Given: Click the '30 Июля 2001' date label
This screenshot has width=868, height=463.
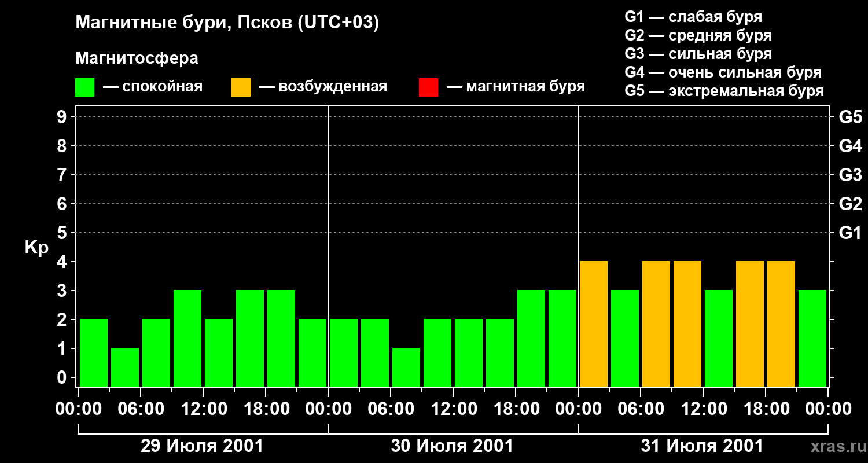Looking at the screenshot, I should tap(452, 446).
